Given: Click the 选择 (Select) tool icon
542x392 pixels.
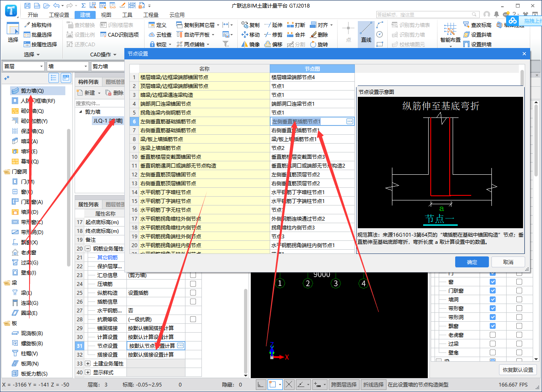Looking at the screenshot, I should (x=13, y=32).
